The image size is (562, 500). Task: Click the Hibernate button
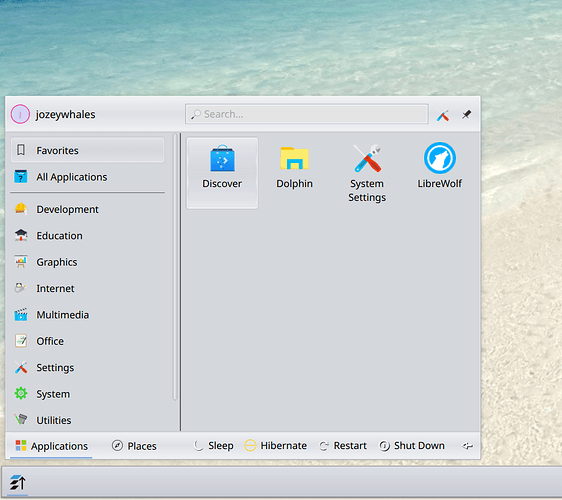click(x=275, y=446)
